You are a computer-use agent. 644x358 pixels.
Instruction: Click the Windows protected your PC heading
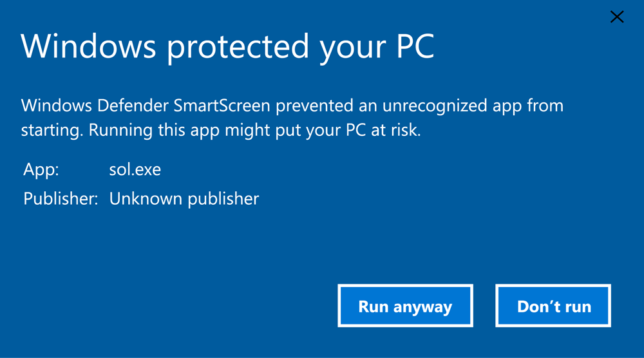[x=227, y=48]
